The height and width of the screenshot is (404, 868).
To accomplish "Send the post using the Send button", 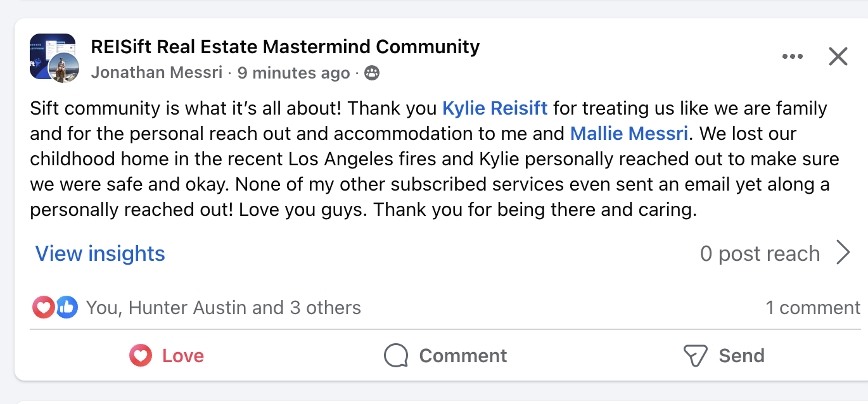I will 724,356.
